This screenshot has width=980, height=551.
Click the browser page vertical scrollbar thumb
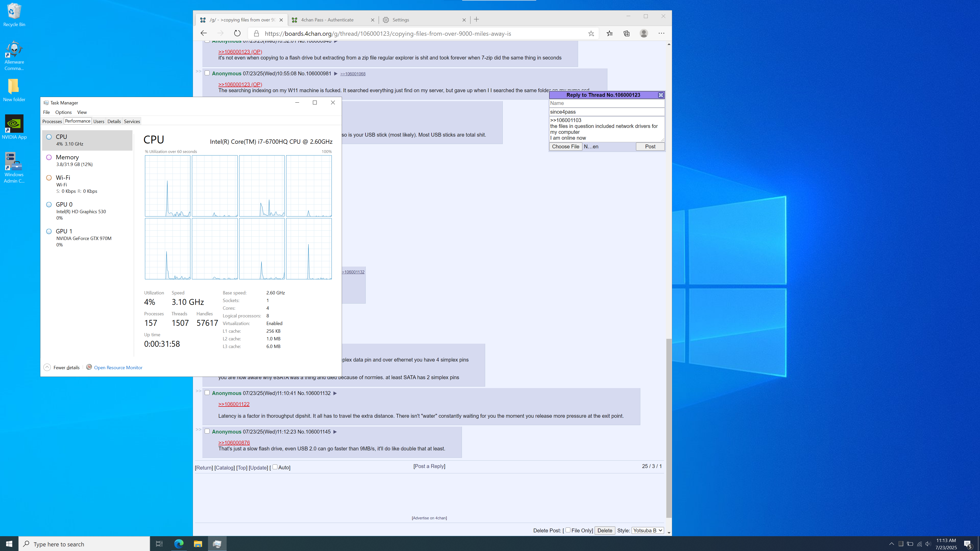[669, 428]
